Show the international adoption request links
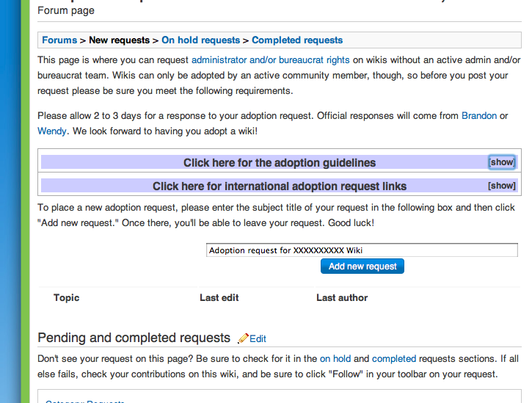The height and width of the screenshot is (403, 532). [502, 186]
